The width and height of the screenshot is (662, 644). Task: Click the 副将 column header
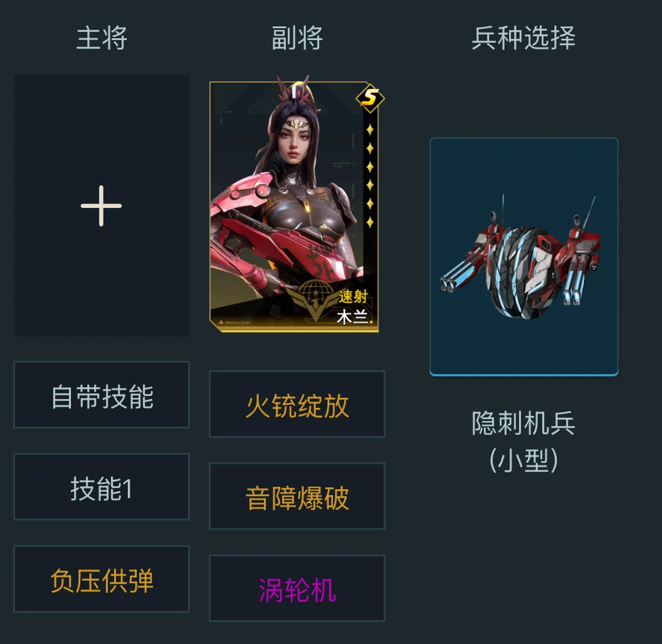297,38
